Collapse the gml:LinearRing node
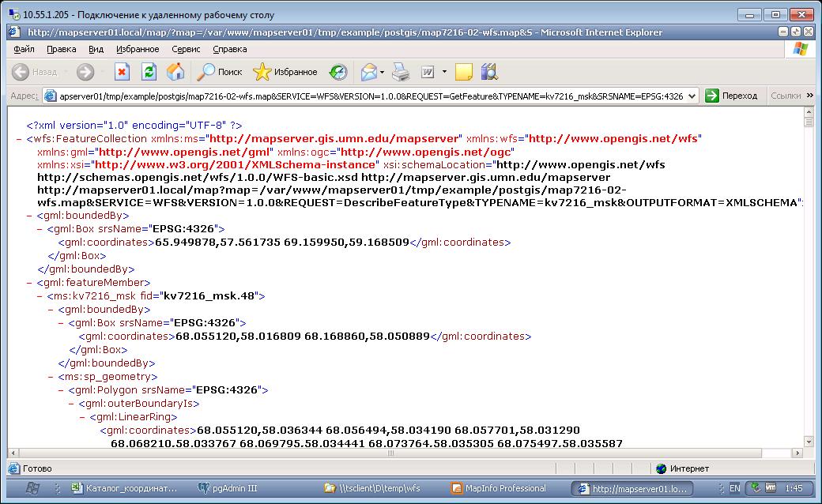This screenshot has width=822, height=504. tap(81, 417)
